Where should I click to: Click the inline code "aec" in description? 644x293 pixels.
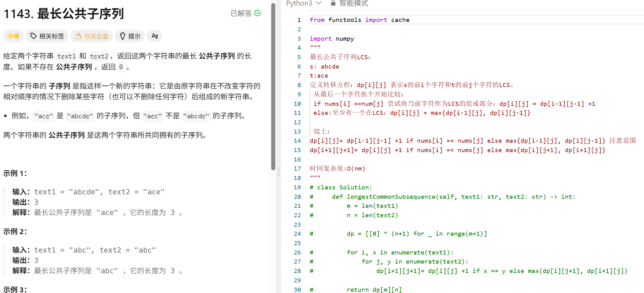[152, 116]
